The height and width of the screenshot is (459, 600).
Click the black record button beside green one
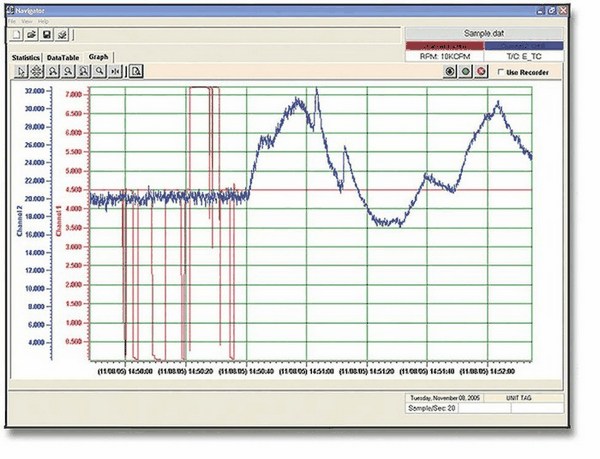click(451, 72)
